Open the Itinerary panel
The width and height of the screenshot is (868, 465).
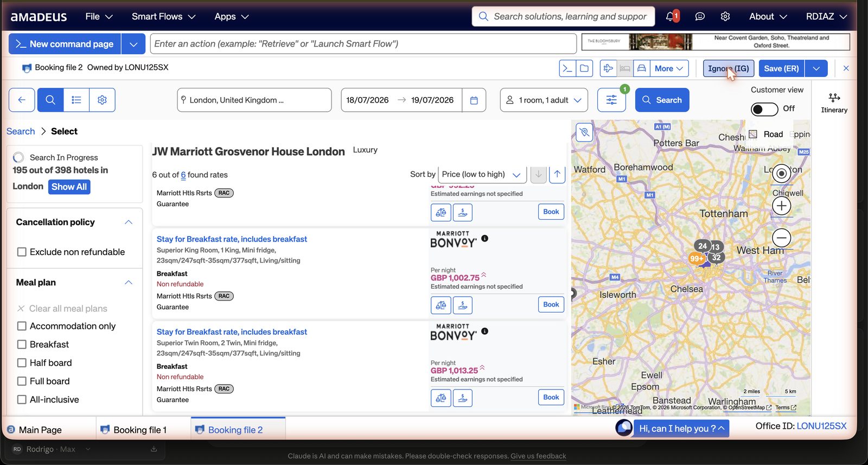834,103
